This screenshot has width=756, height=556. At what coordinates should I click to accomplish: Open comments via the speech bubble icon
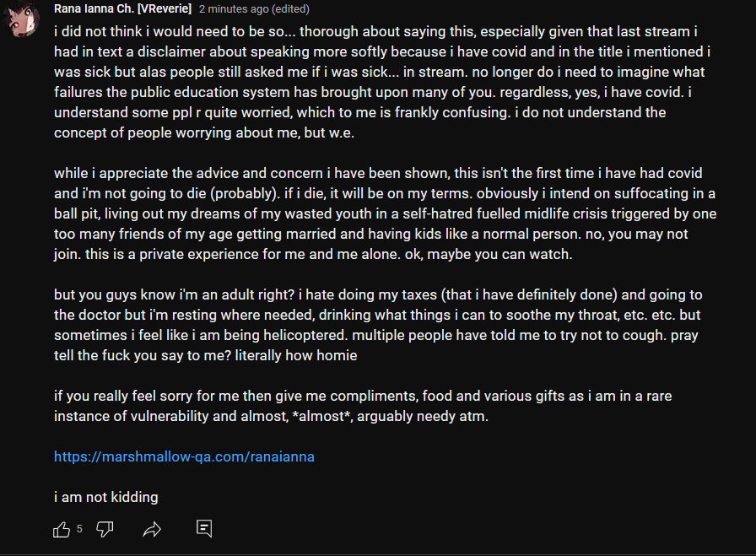pyautogui.click(x=204, y=528)
